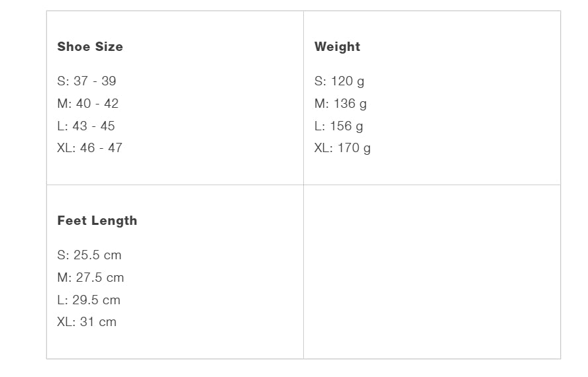This screenshot has height=377, width=588.
Task: Select the M: 136 g weight entry
Action: [340, 104]
